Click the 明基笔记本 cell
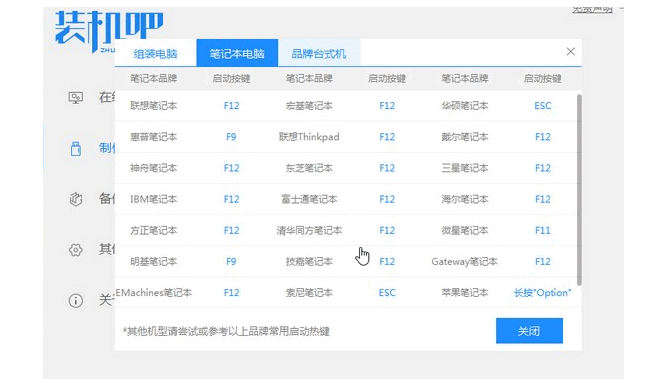This screenshot has width=668, height=389. click(153, 262)
